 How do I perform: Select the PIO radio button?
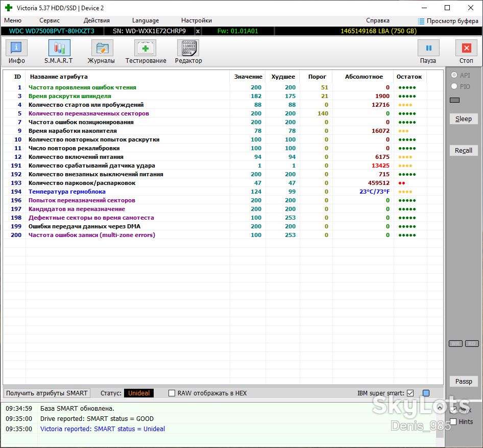454,86
